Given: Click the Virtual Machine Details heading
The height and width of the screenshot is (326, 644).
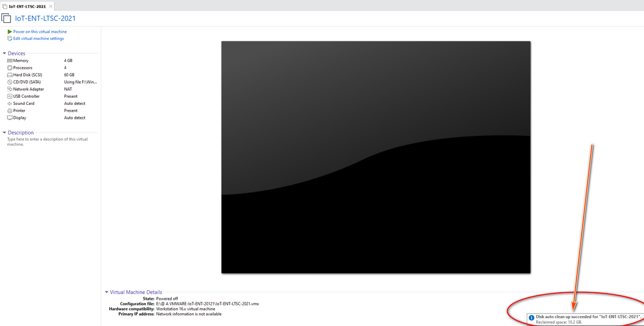Looking at the screenshot, I should [136, 292].
